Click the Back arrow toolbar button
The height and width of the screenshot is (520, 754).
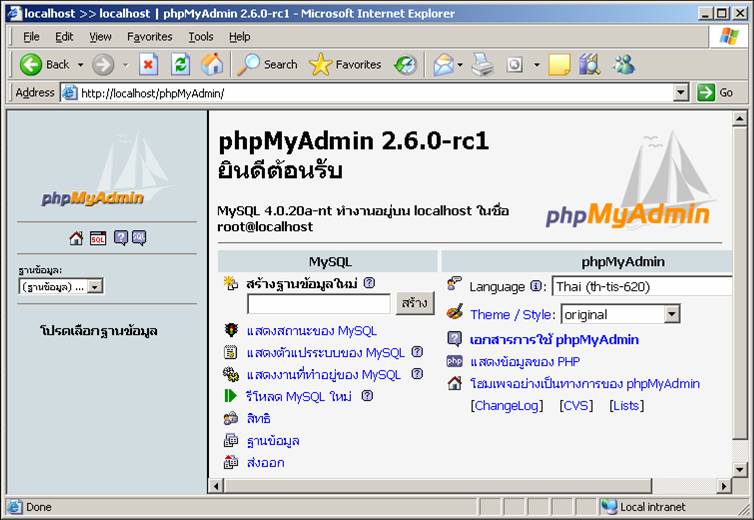pyautogui.click(x=31, y=64)
